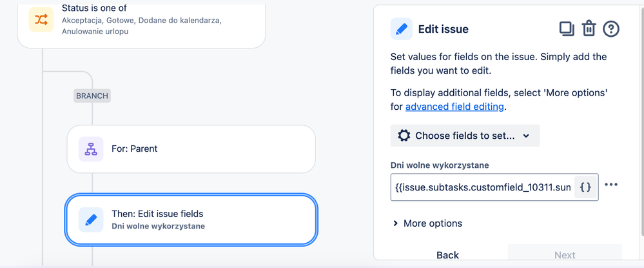The height and width of the screenshot is (268, 644).
Task: Click chevron arrow on Choose fields button
Action: [x=526, y=136]
